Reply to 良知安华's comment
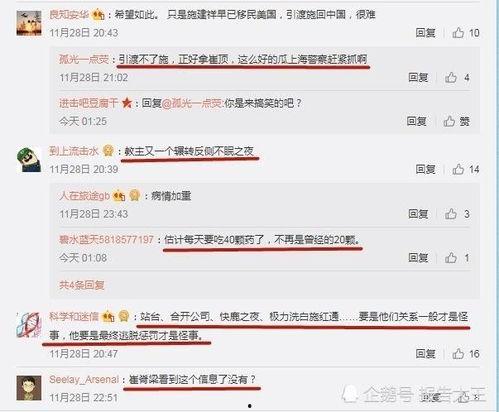Viewport: 499px width, 412px height. pos(425,33)
